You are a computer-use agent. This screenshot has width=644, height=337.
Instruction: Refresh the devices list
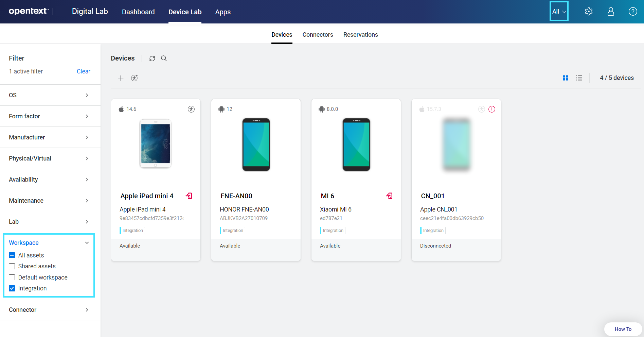click(152, 58)
